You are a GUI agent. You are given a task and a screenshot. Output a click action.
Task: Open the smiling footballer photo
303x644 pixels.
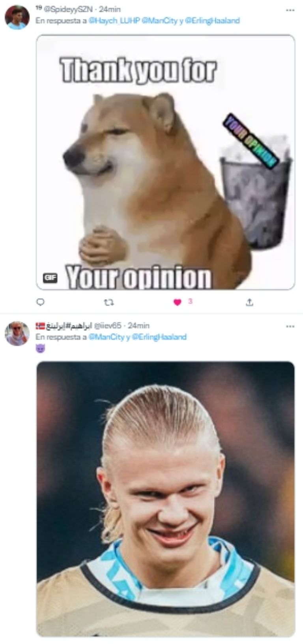(x=166, y=498)
